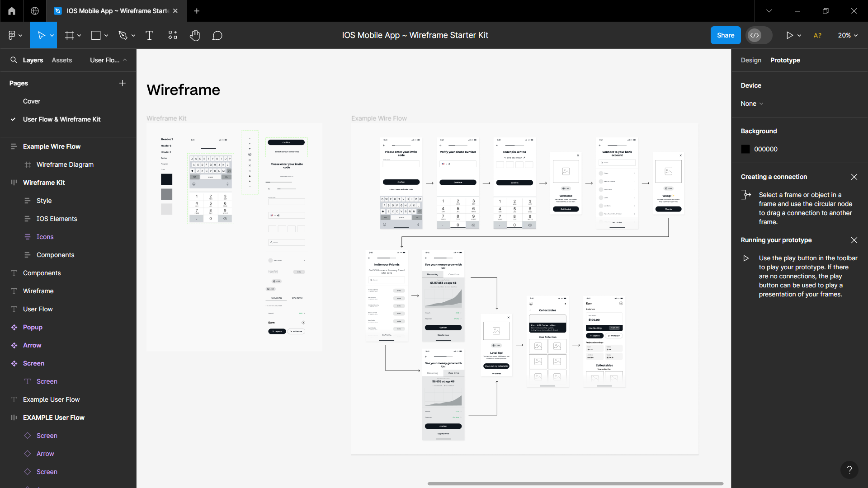Close the Creating a connection tip
The width and height of the screenshot is (868, 488).
[x=854, y=177]
